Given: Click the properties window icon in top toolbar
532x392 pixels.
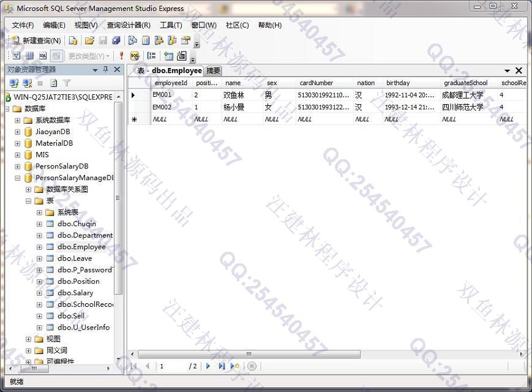Looking at the screenshot, I should click(x=185, y=40).
